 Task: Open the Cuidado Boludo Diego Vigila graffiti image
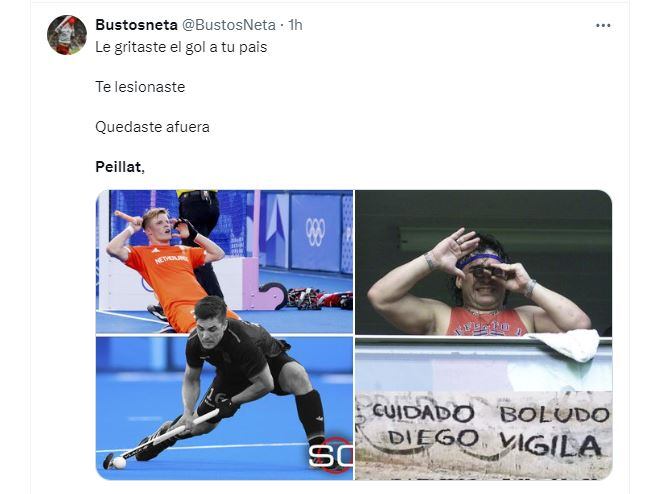click(x=484, y=409)
